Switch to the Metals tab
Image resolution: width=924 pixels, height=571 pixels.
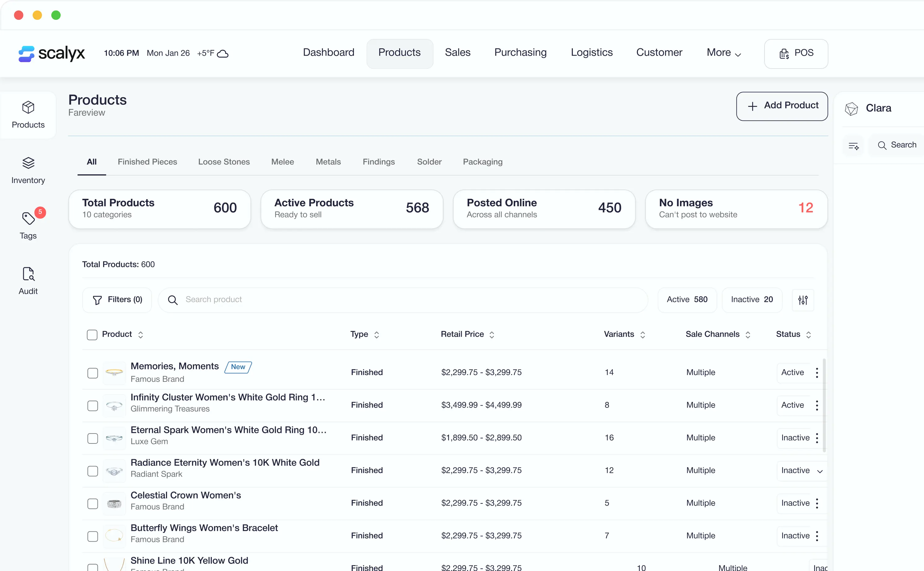pos(328,162)
